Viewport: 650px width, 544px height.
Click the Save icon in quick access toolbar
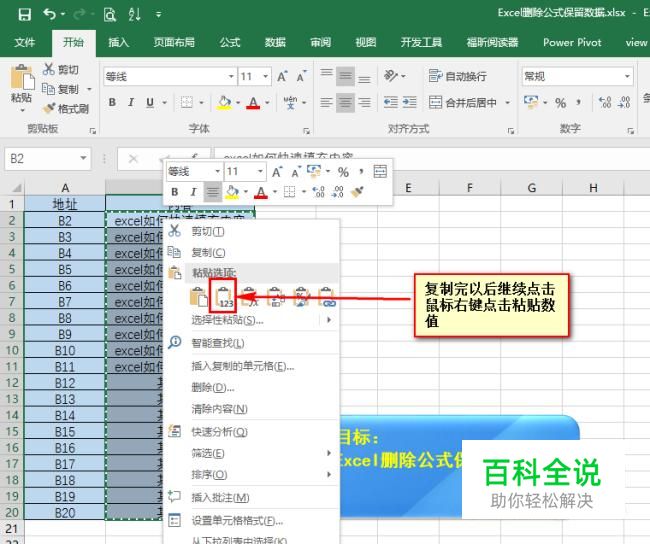pyautogui.click(x=24, y=15)
